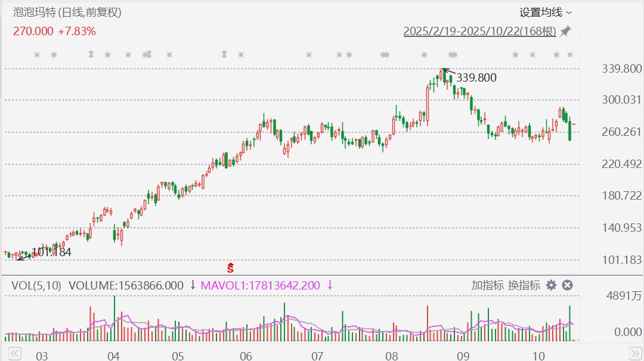Click the 270.000 +7.83% price readout
This screenshot has width=644, height=361.
click(54, 31)
